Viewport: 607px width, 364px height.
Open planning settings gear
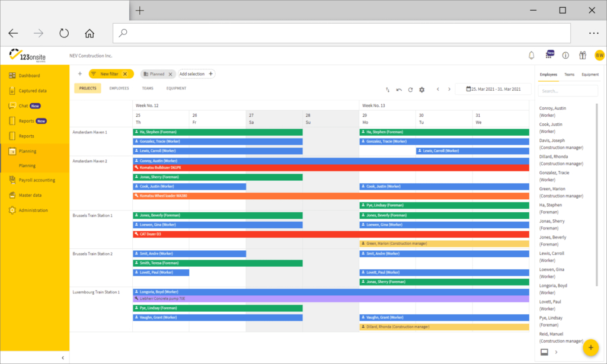coord(422,90)
